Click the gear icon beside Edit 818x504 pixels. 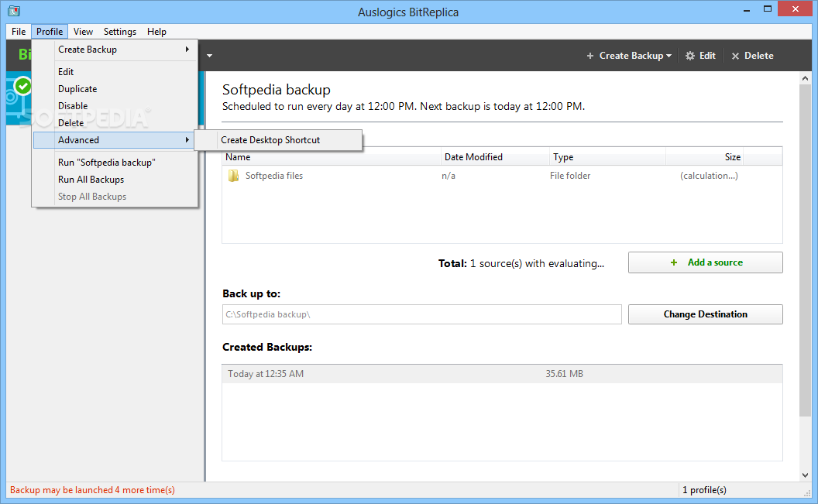[x=690, y=56]
